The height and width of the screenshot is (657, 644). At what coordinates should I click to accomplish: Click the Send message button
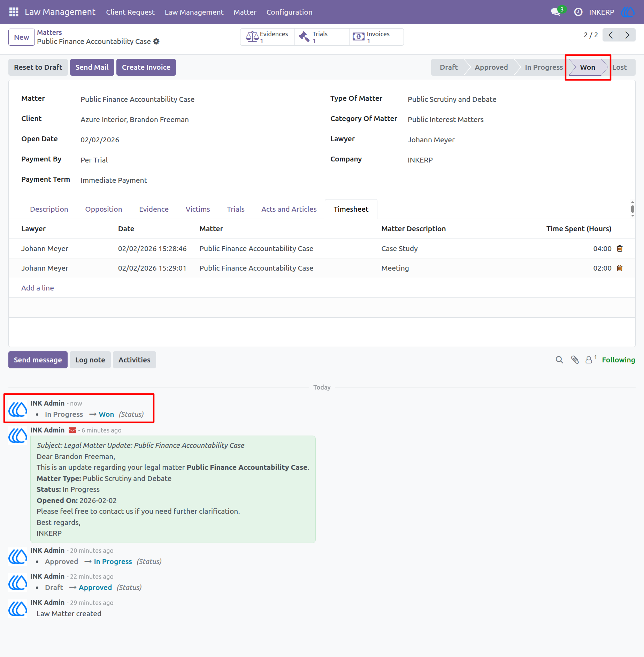(x=38, y=360)
